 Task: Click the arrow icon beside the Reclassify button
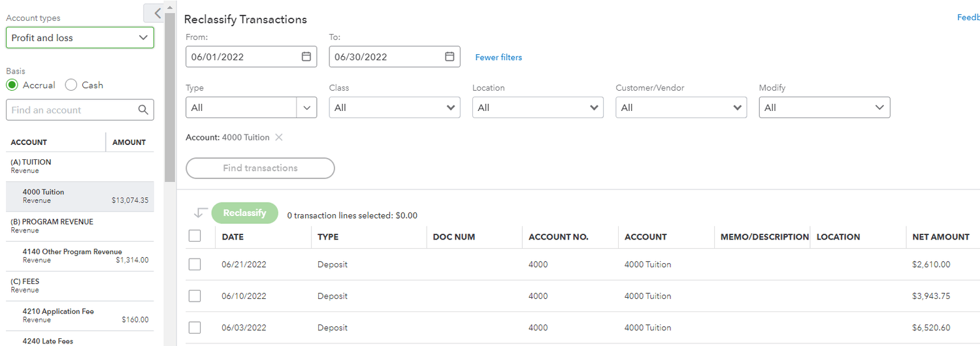click(x=200, y=213)
